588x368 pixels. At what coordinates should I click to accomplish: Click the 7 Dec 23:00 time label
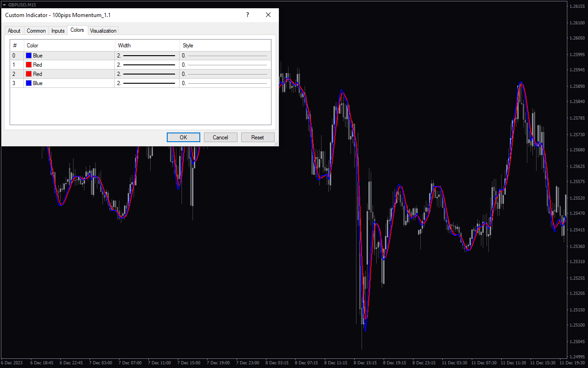pyautogui.click(x=247, y=362)
